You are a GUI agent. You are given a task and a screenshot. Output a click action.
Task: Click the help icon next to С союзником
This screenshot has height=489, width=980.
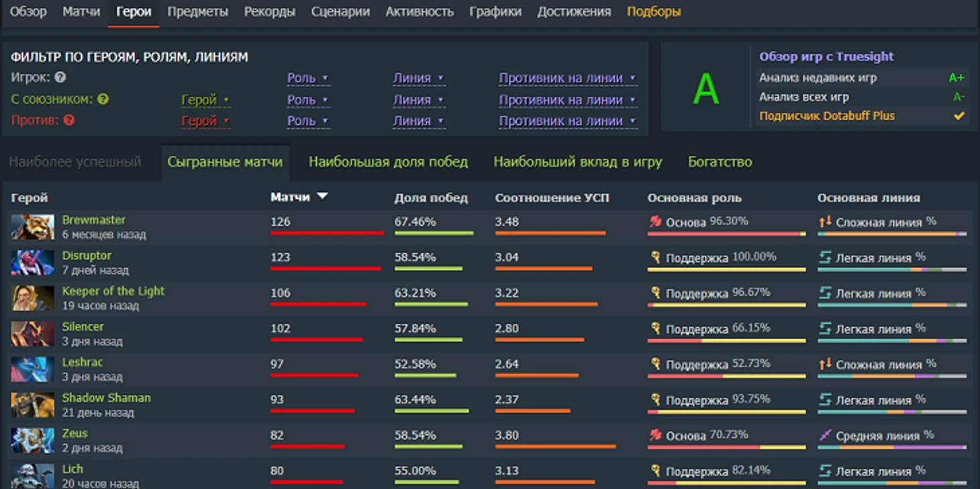click(103, 99)
